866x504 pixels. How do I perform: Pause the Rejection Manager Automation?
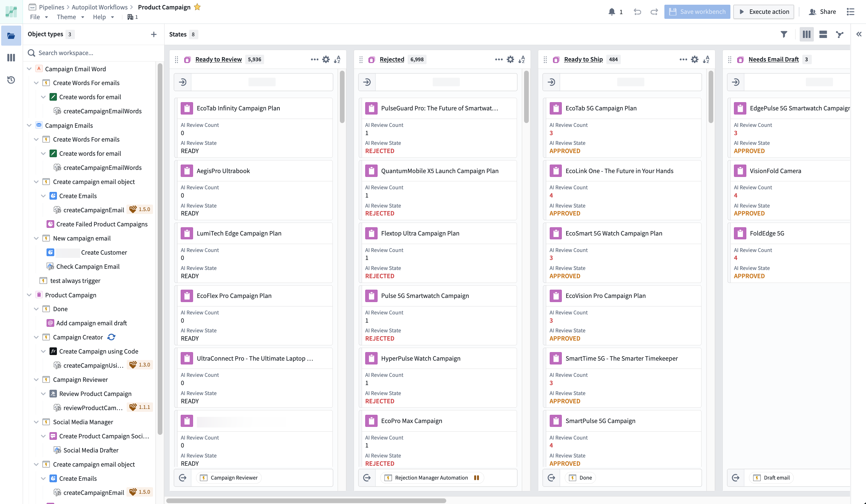(476, 478)
